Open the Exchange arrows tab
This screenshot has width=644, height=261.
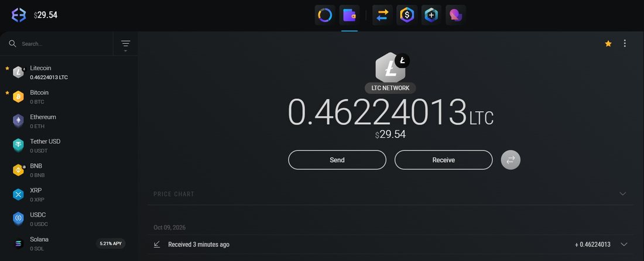[x=382, y=15]
